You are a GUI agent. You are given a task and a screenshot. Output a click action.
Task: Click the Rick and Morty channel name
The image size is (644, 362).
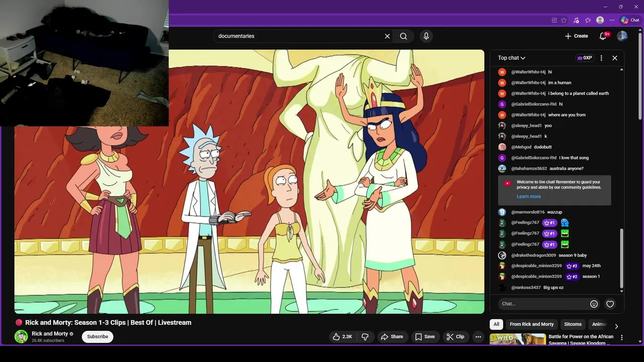click(x=50, y=334)
